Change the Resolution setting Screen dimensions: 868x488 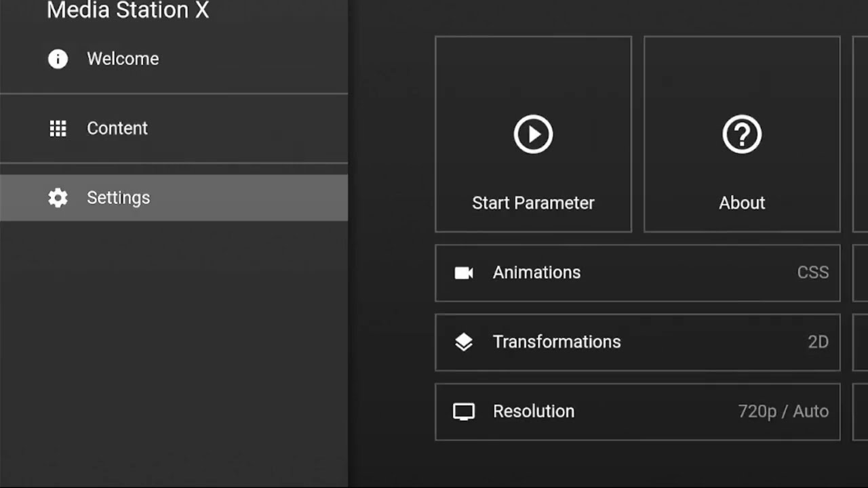click(637, 411)
